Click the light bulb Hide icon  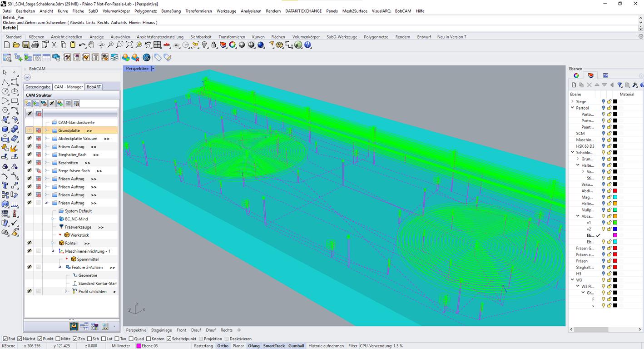(204, 45)
